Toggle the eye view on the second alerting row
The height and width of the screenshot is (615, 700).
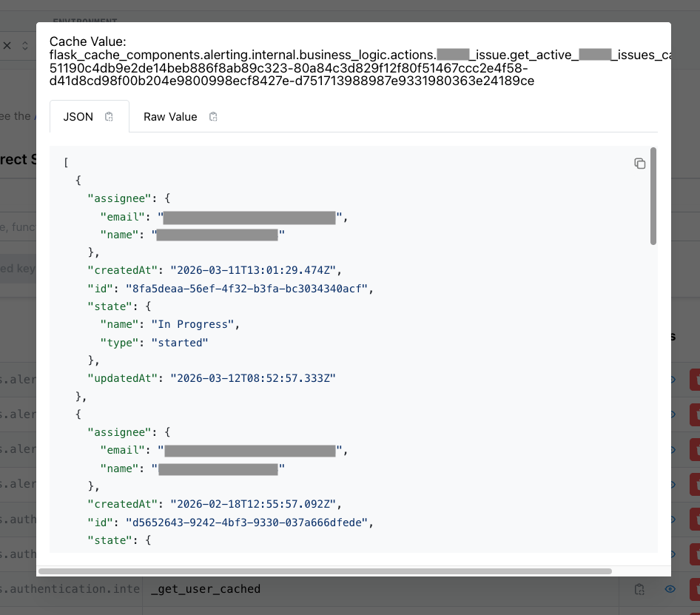670,414
